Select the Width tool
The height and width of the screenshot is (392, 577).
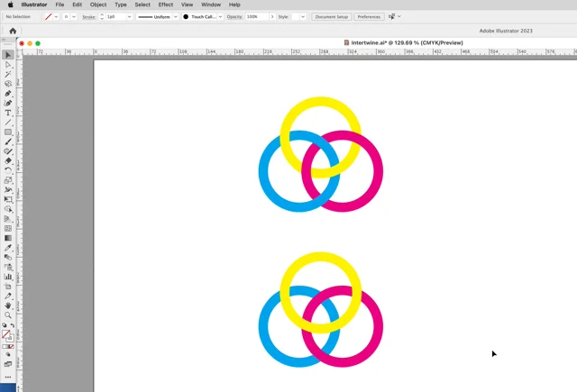[8, 190]
